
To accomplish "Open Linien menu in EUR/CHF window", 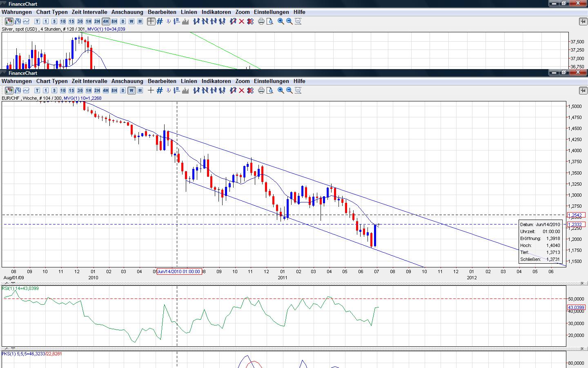I will tap(189, 81).
